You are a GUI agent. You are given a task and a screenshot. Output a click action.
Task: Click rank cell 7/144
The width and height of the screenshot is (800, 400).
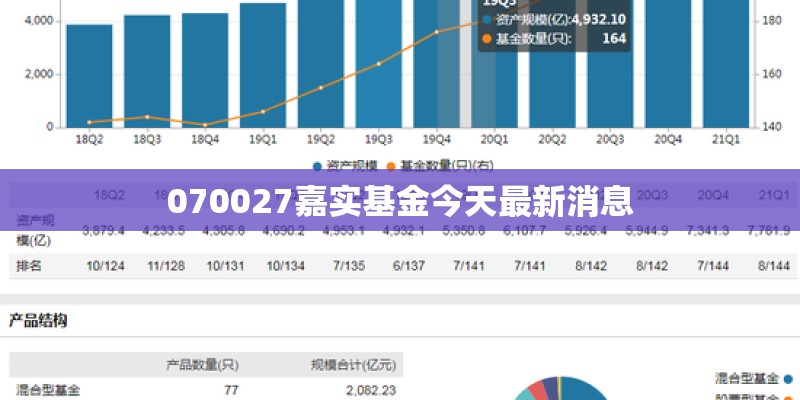coord(713,266)
